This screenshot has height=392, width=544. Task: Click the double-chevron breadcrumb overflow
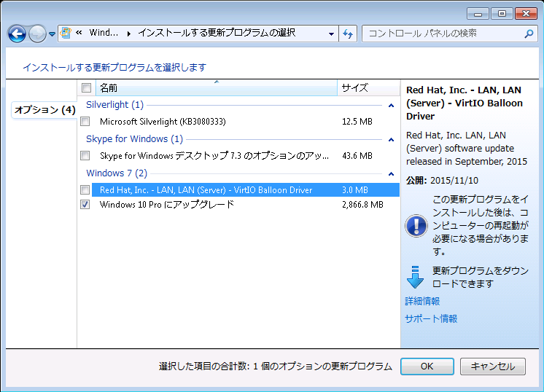[x=79, y=33]
